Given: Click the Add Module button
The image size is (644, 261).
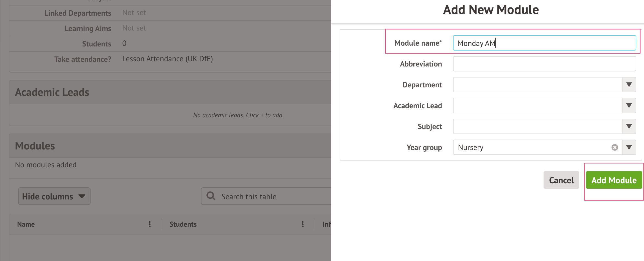Looking at the screenshot, I should point(614,180).
